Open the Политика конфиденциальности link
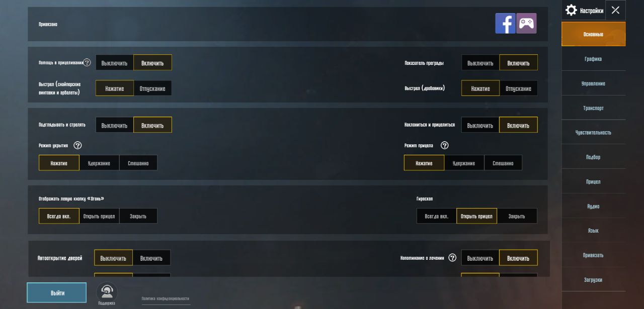This screenshot has width=644, height=309. click(x=166, y=298)
